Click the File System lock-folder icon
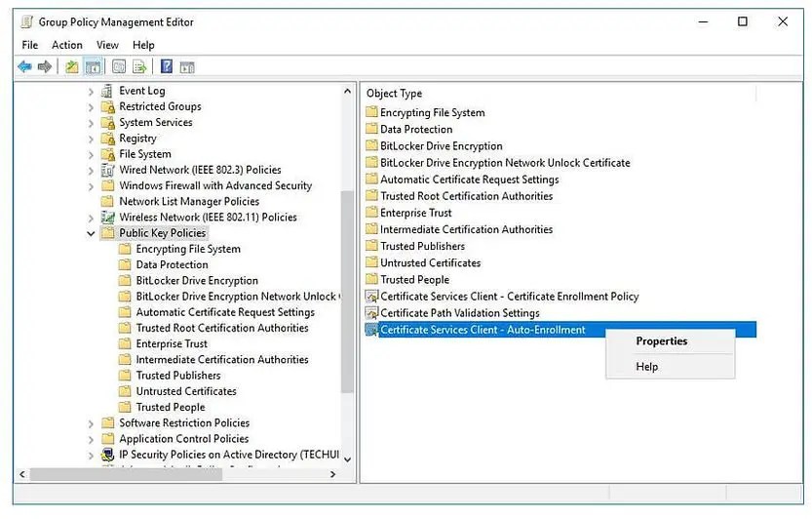This screenshot has width=812, height=519. tap(107, 154)
